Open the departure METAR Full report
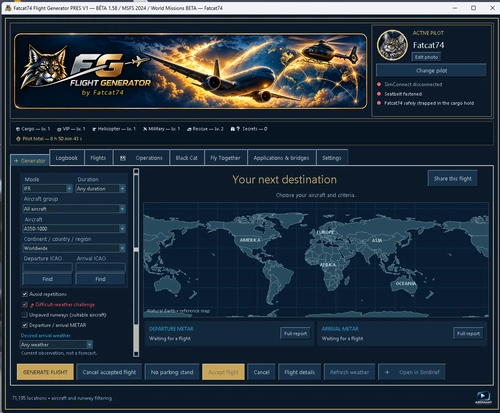This screenshot has height=413, width=500. pyautogui.click(x=295, y=333)
